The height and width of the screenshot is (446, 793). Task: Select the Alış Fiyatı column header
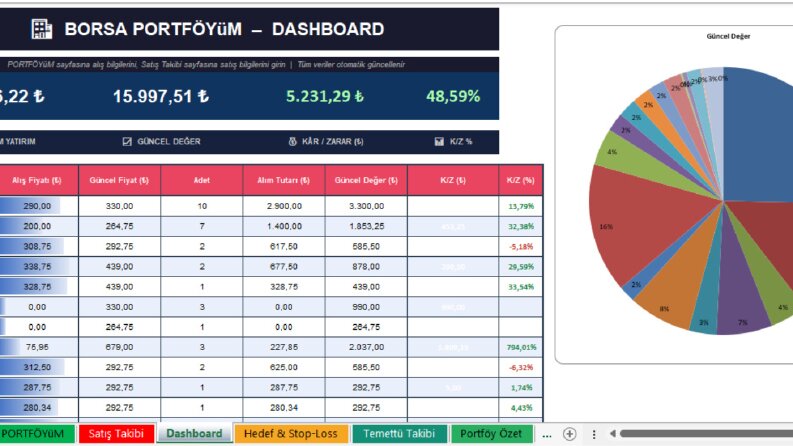(x=37, y=180)
